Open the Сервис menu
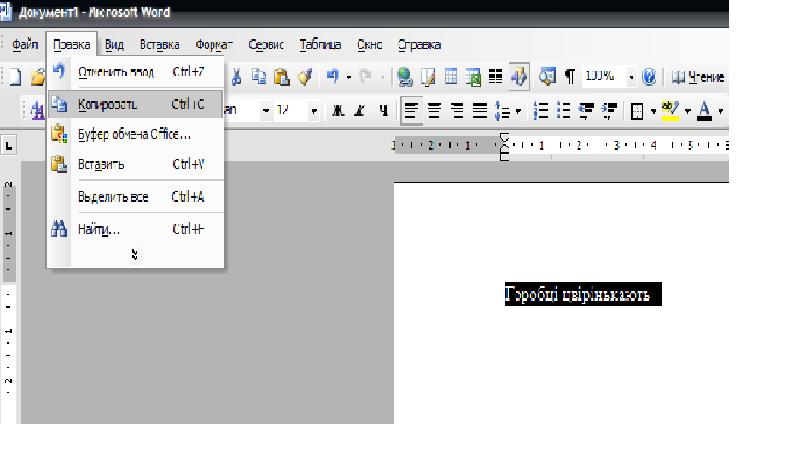The width and height of the screenshot is (800, 450). click(266, 44)
